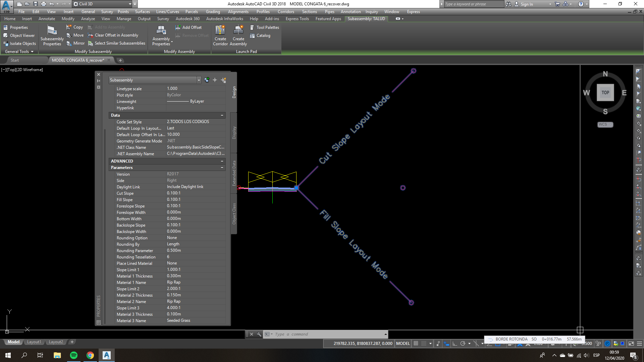This screenshot has width=644, height=362.
Task: Click Isolate Objects in General Tools
Action: [x=19, y=44]
